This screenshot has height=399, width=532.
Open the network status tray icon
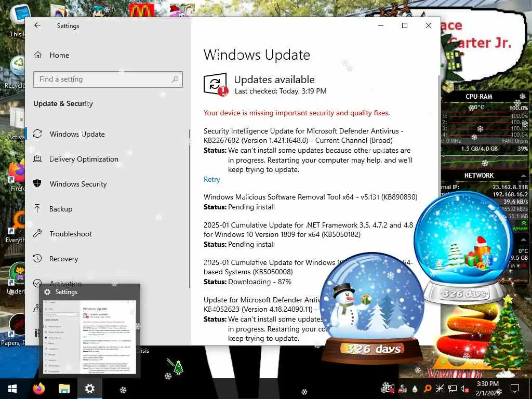452,389
